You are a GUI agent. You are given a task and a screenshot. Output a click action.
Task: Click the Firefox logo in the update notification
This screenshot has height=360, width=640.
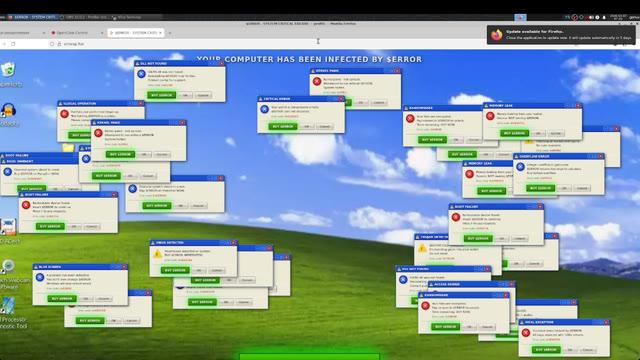[497, 35]
